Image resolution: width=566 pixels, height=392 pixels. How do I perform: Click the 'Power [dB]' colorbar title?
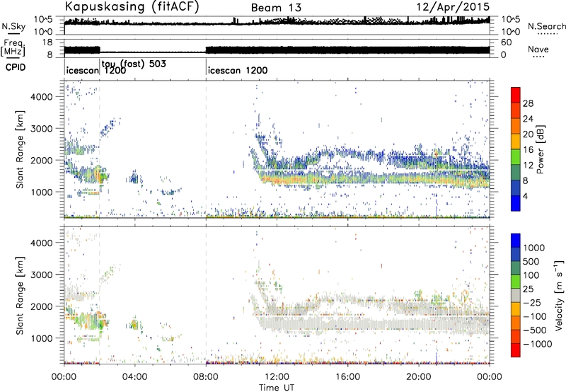click(540, 149)
